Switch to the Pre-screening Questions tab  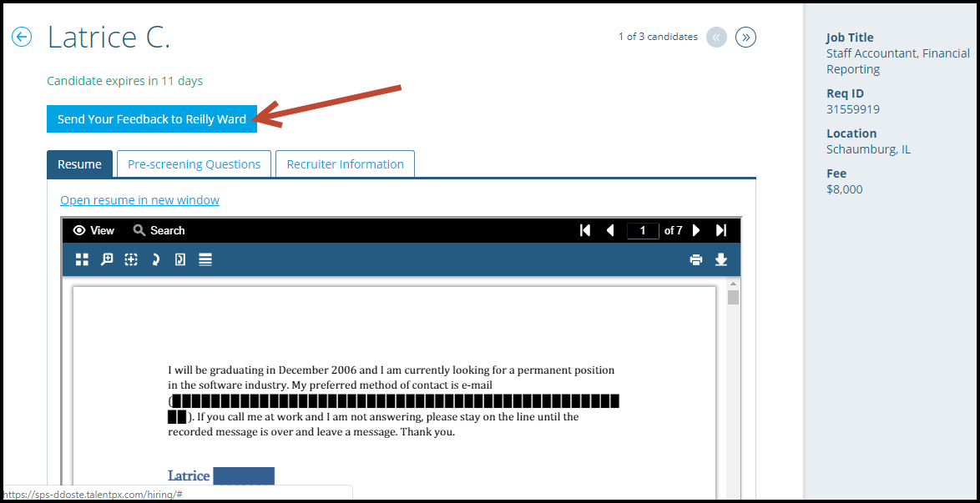194,163
